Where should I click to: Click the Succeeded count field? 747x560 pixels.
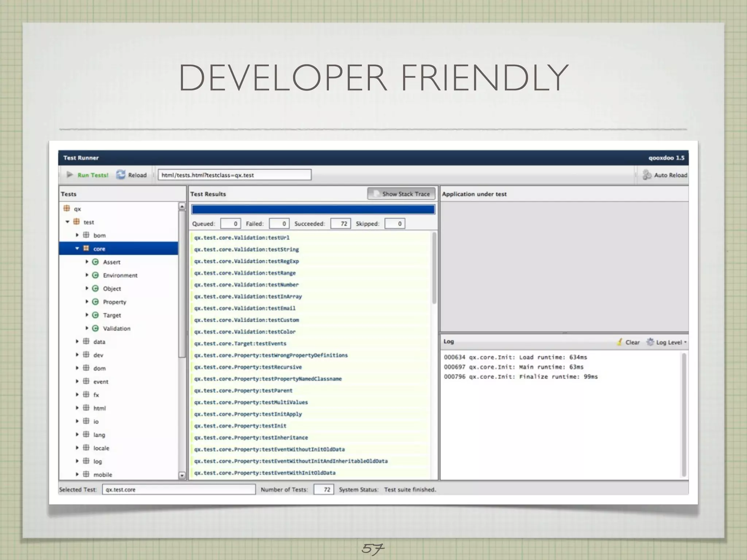tap(341, 223)
